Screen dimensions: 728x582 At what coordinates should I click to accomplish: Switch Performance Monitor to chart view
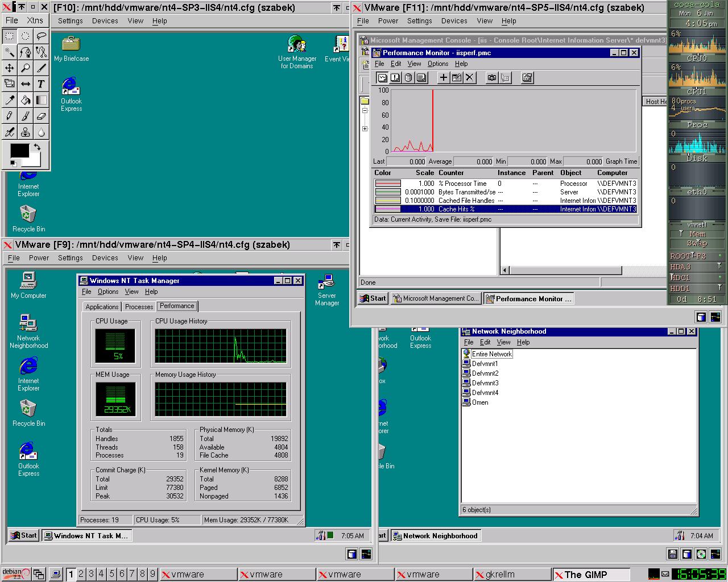pyautogui.click(x=382, y=78)
